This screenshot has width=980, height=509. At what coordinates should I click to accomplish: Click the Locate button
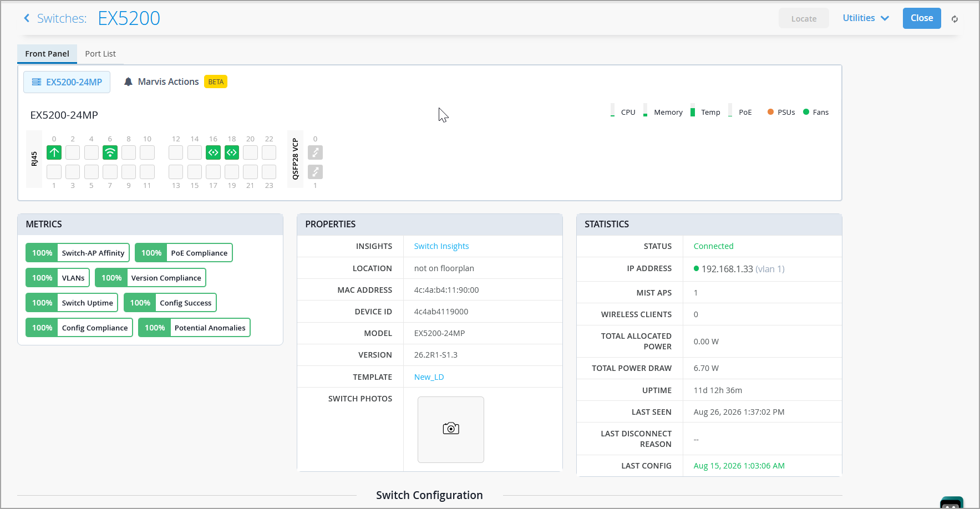(804, 18)
